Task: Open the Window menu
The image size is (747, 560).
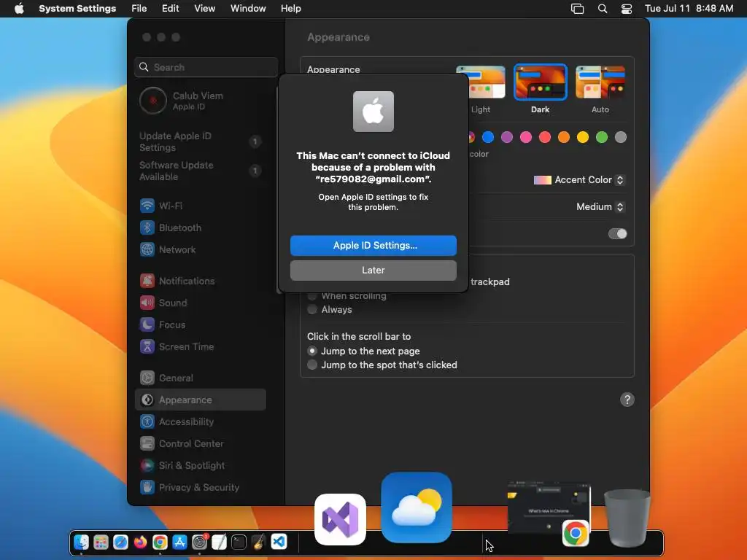Action: [x=248, y=9]
